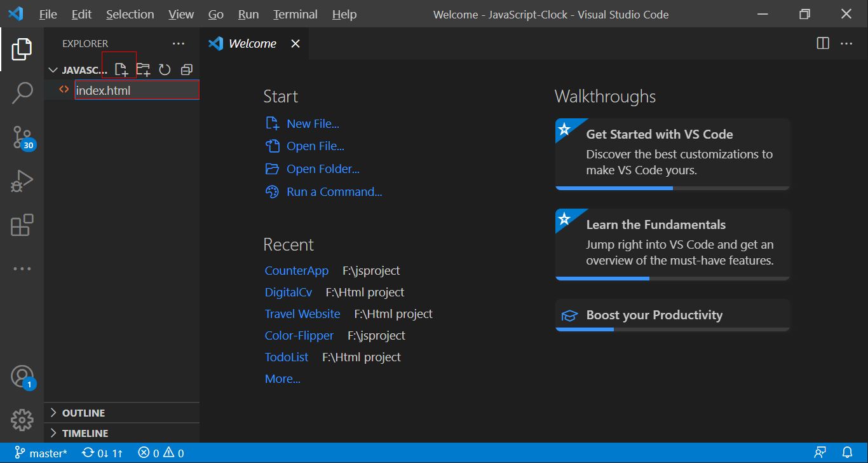This screenshot has width=868, height=463.
Task: Open Get Started with VS Code walkthrough
Action: (x=673, y=154)
